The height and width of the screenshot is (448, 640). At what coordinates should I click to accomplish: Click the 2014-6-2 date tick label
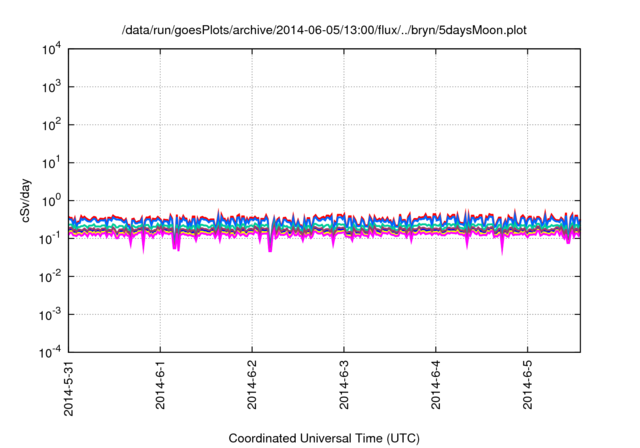(252, 385)
